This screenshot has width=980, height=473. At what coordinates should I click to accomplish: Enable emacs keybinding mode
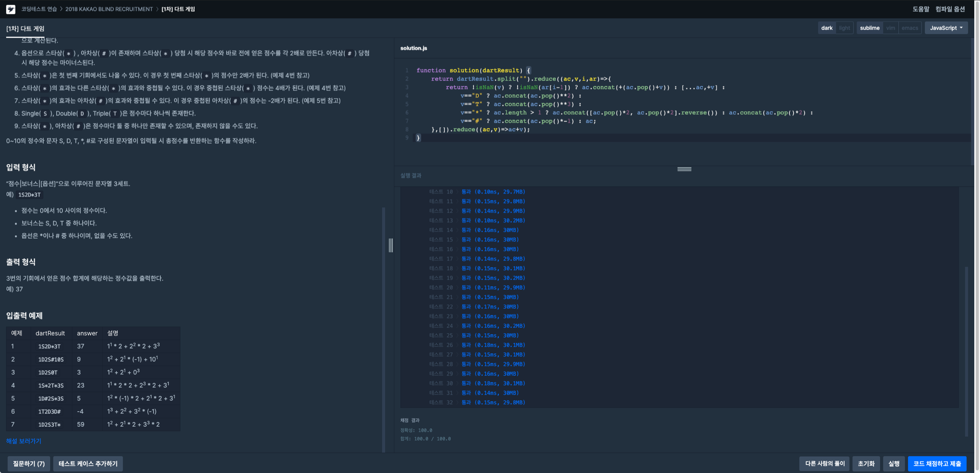tap(910, 28)
